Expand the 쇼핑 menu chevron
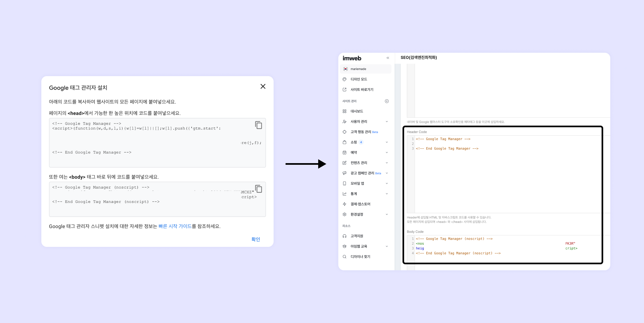 [x=387, y=142]
